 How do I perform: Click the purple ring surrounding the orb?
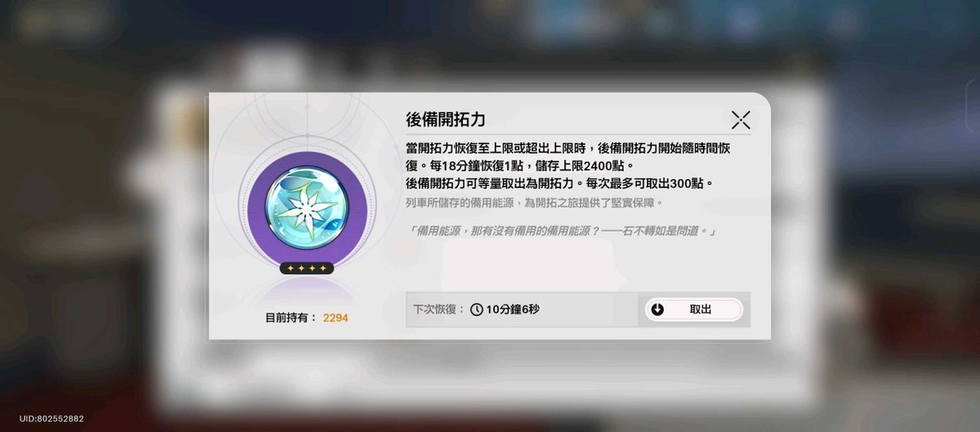pyautogui.click(x=306, y=206)
